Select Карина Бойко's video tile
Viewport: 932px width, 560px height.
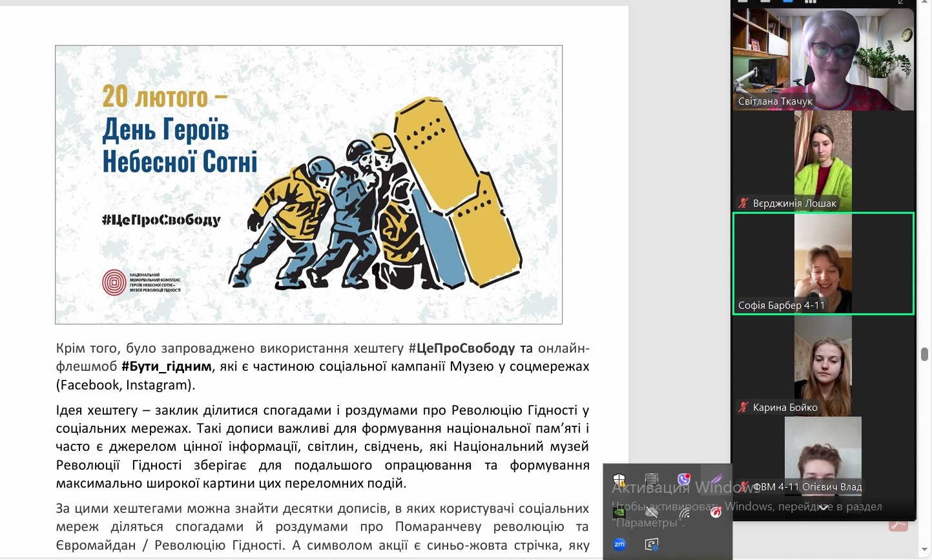click(x=823, y=366)
